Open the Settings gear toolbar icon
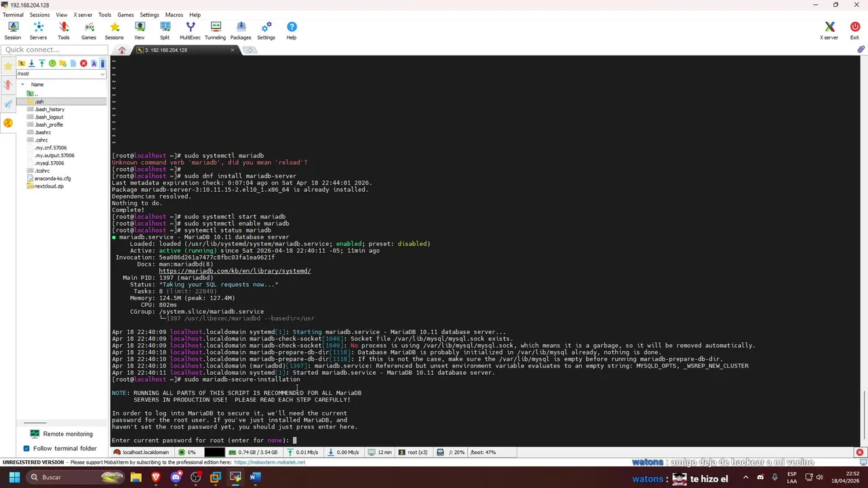868x488 pixels. (x=266, y=30)
